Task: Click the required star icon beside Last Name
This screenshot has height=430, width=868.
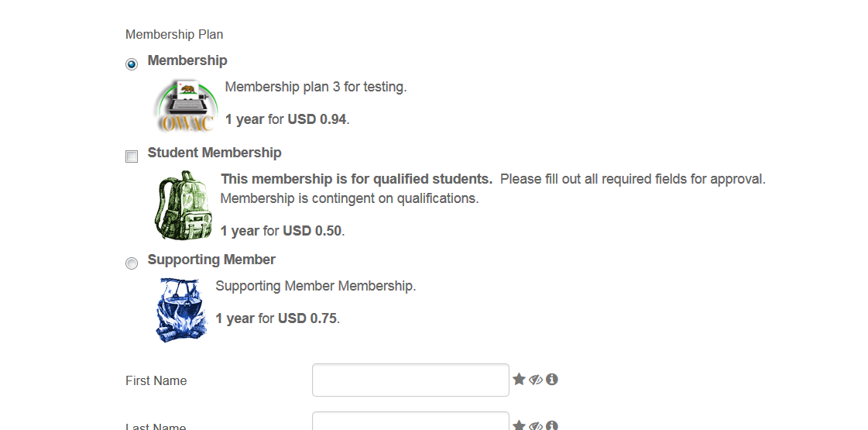Action: [519, 425]
